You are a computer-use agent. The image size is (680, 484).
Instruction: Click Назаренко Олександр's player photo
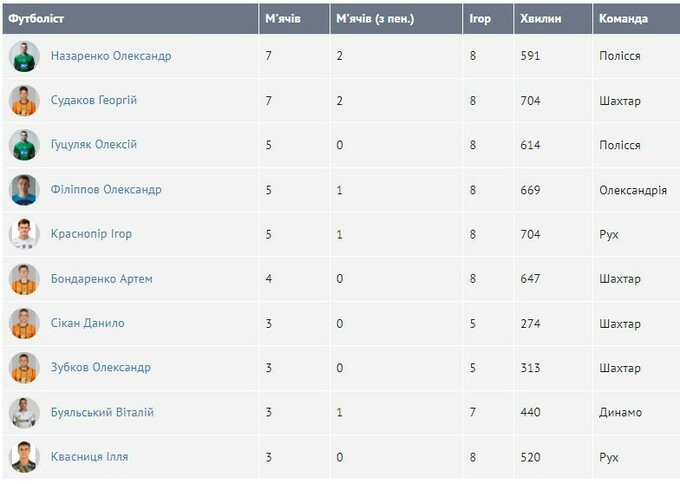coord(24,56)
